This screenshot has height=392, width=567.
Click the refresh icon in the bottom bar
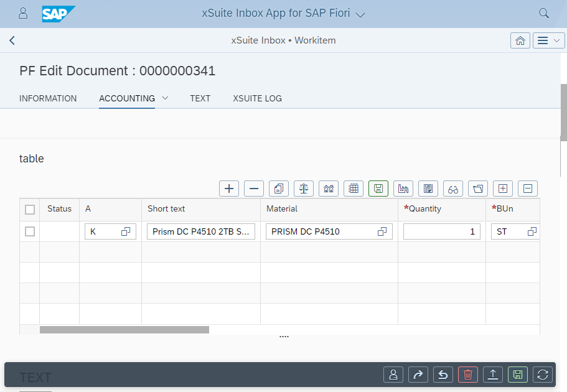click(542, 375)
